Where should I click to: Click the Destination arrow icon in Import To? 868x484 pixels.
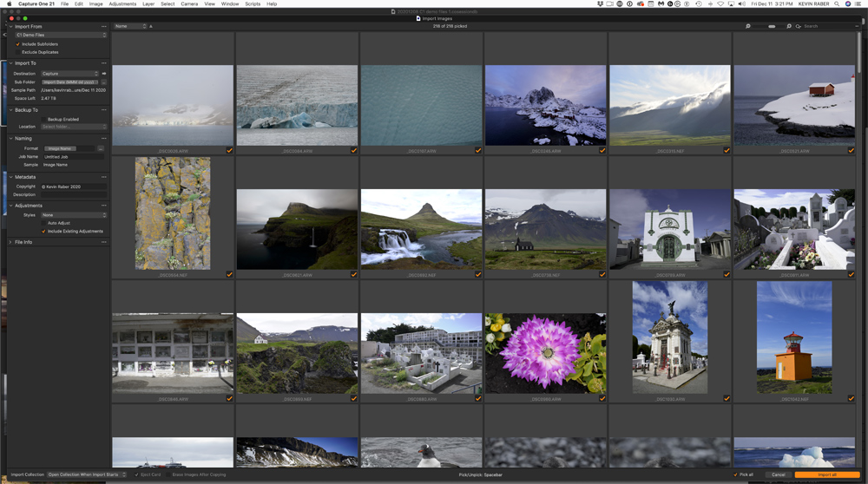coord(104,74)
